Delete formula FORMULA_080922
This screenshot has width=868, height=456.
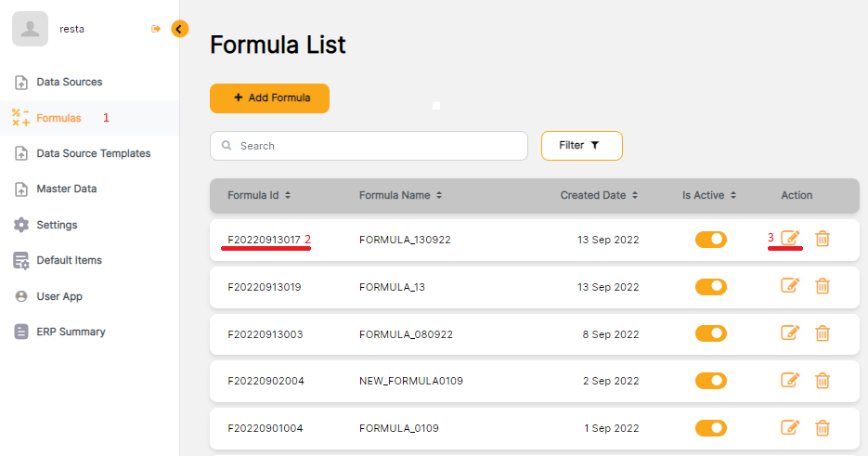(x=822, y=333)
